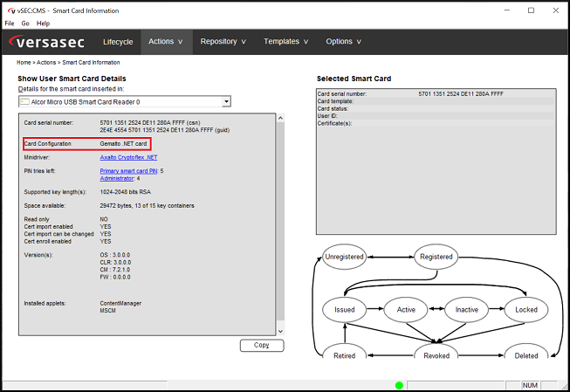The image size is (570, 392).
Task: Open the smart card reader dropdown
Action: click(226, 101)
